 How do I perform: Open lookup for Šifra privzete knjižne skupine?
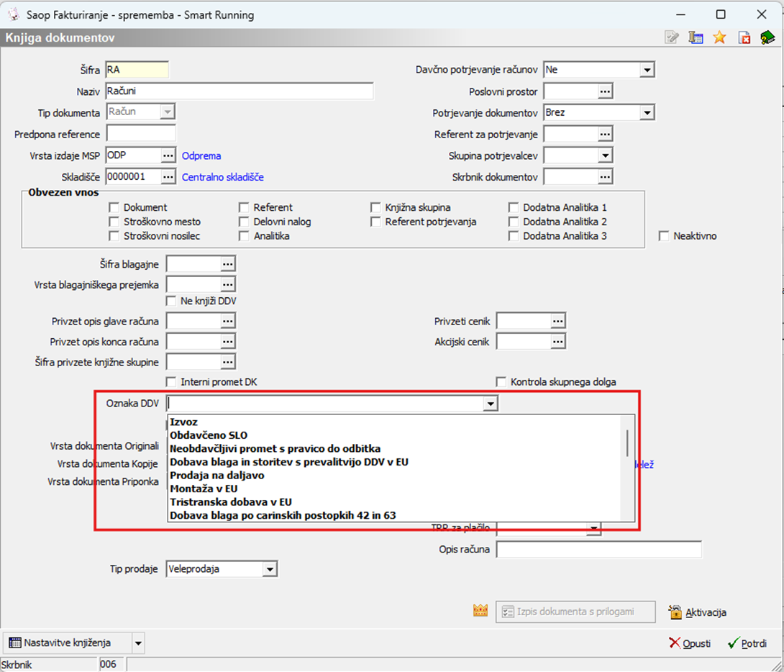tap(227, 362)
